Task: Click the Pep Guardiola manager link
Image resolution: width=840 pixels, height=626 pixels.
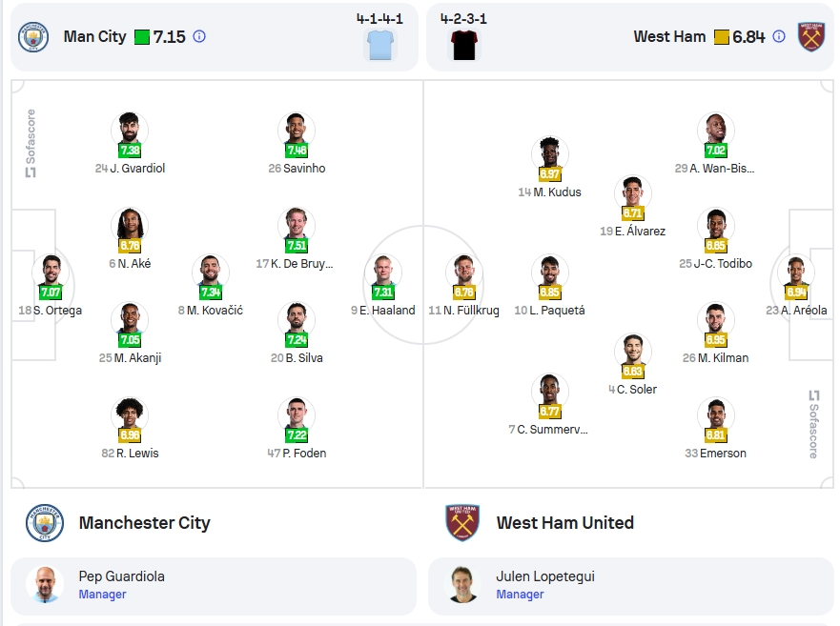Action: tap(122, 576)
